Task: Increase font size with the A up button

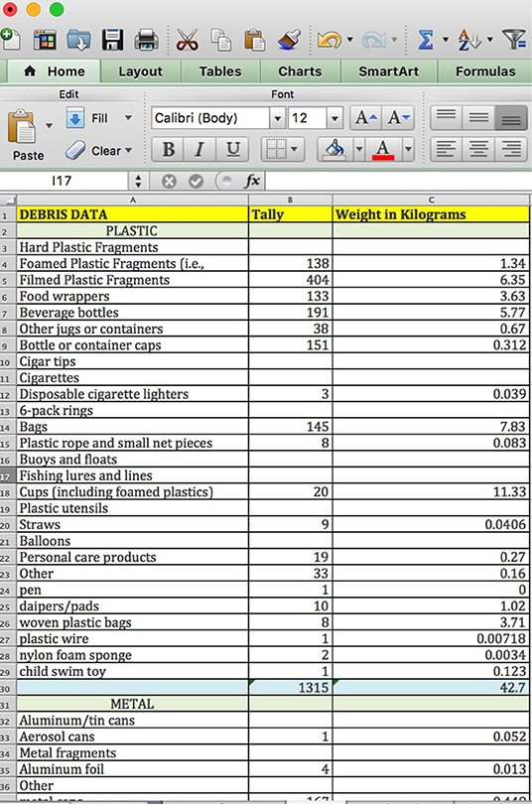Action: click(366, 118)
